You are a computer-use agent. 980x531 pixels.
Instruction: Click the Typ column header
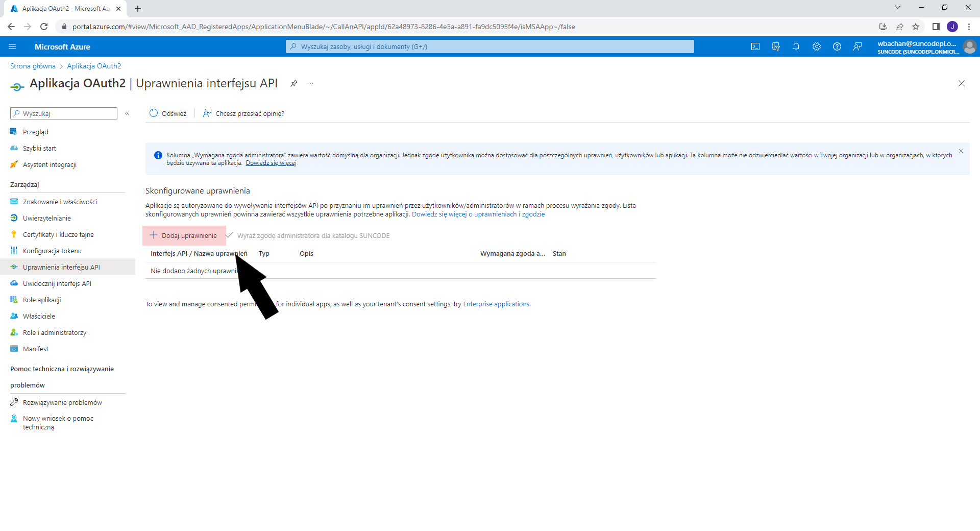(264, 253)
